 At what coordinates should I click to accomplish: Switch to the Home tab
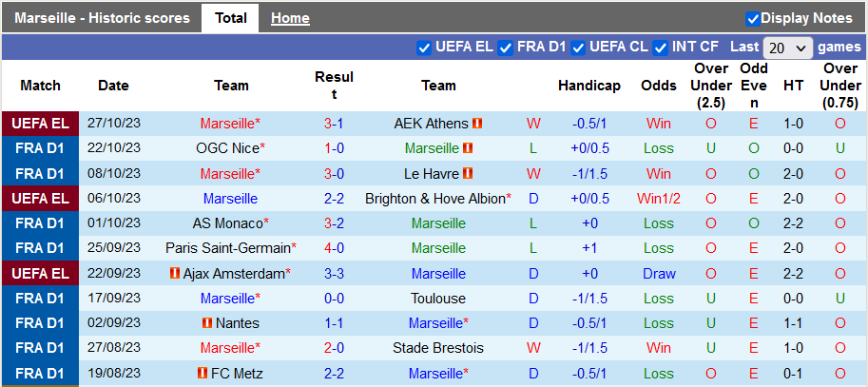tap(290, 18)
